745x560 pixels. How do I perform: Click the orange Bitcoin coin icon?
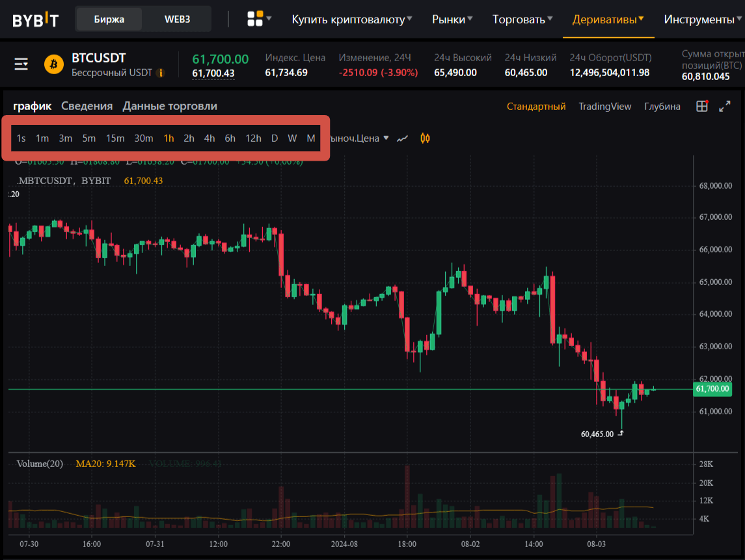tap(54, 64)
